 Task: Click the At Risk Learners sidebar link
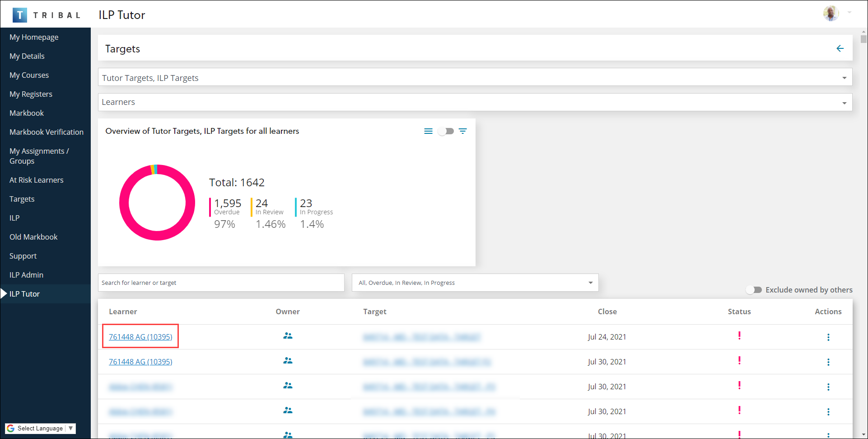pyautogui.click(x=36, y=179)
